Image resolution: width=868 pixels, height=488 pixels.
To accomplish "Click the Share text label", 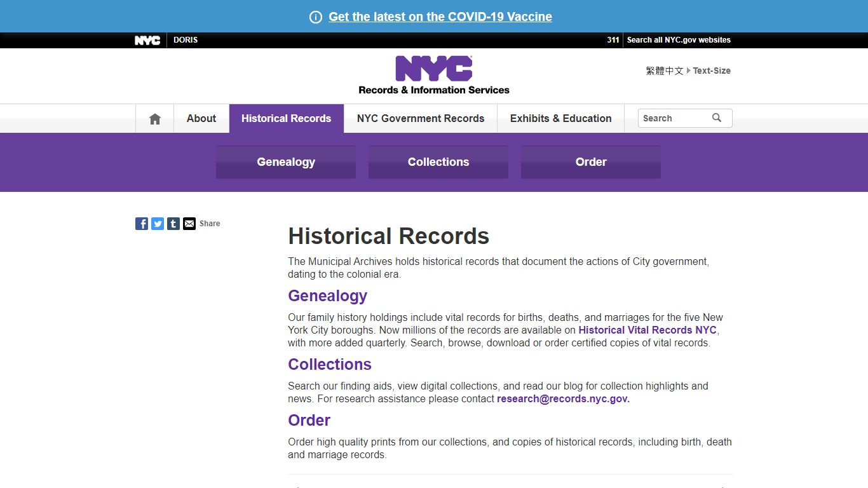I will pyautogui.click(x=210, y=224).
